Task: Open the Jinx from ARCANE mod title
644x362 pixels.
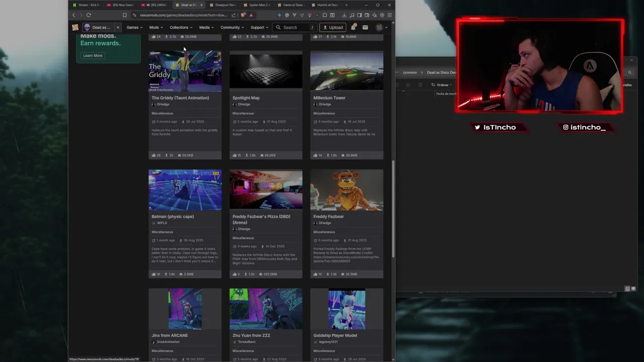Action: 170,335
